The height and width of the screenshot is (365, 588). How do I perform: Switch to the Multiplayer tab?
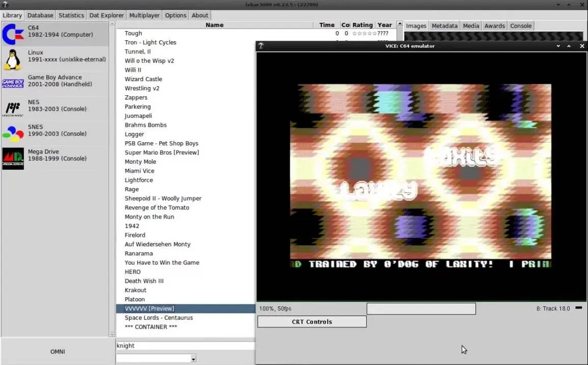tap(144, 15)
